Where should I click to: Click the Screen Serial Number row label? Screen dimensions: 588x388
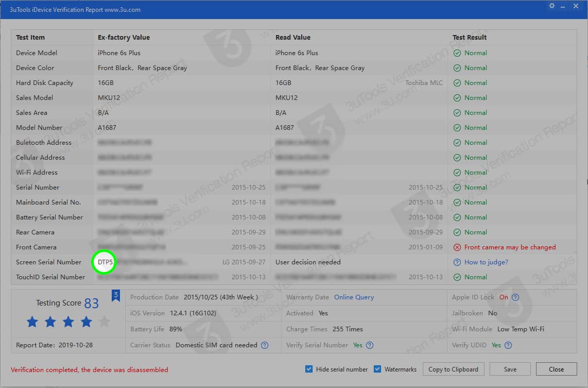click(49, 262)
